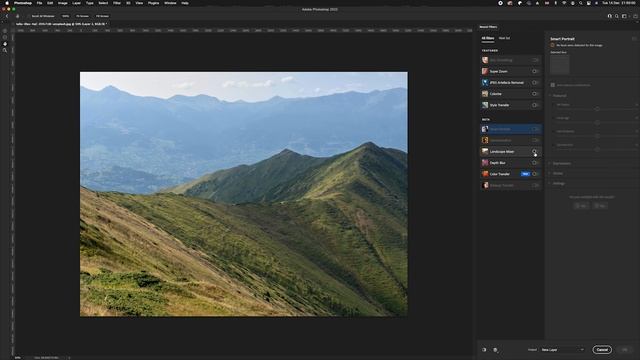Select the Hand tool in left toolbar
640x360 pixels.
tap(5, 44)
